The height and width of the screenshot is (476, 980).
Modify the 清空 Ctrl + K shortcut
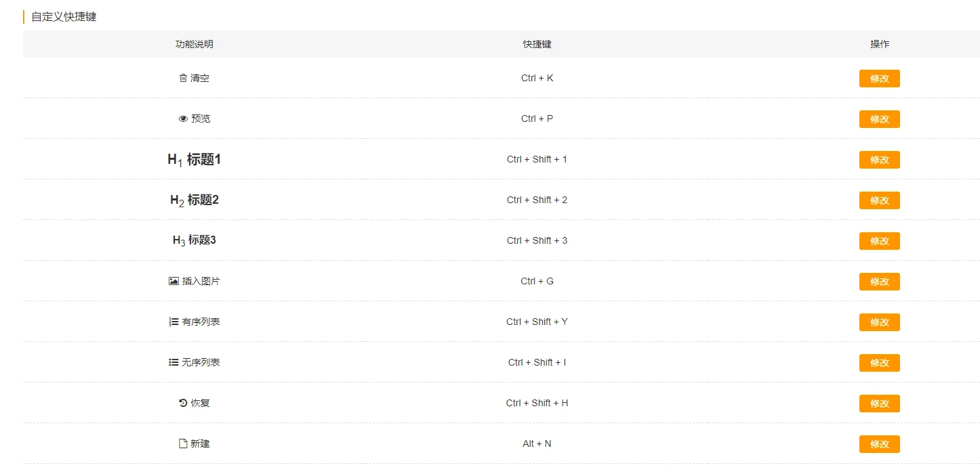click(x=880, y=79)
